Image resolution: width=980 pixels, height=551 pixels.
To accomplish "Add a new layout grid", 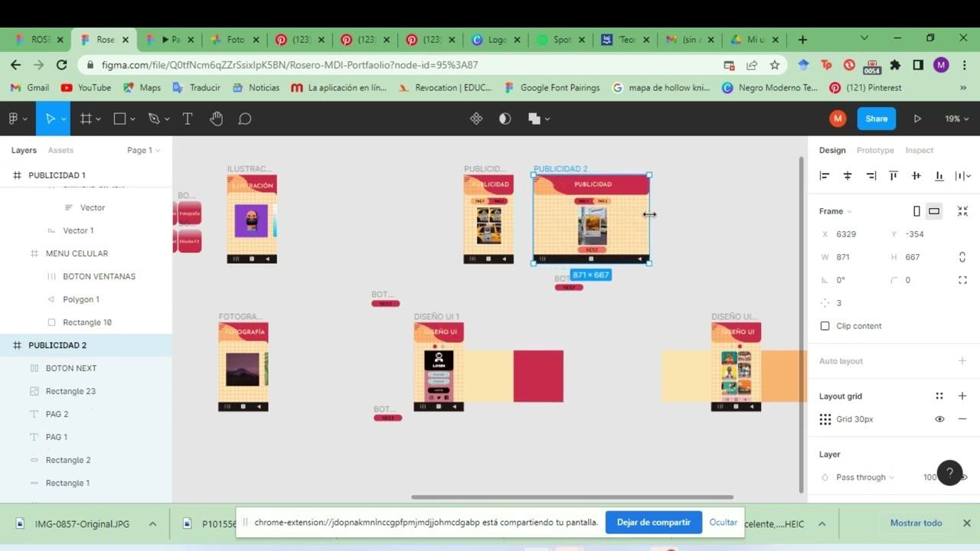I will pyautogui.click(x=962, y=396).
